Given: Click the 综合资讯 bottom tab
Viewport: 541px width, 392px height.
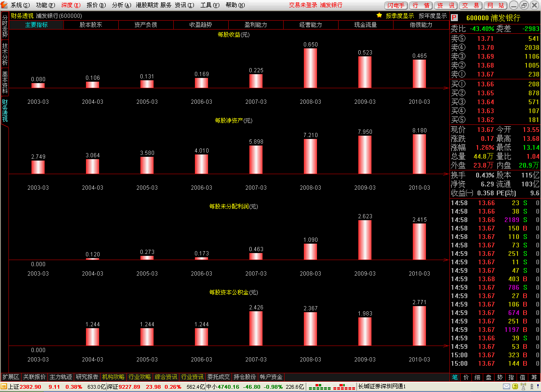Looking at the screenshot, I should (166, 377).
